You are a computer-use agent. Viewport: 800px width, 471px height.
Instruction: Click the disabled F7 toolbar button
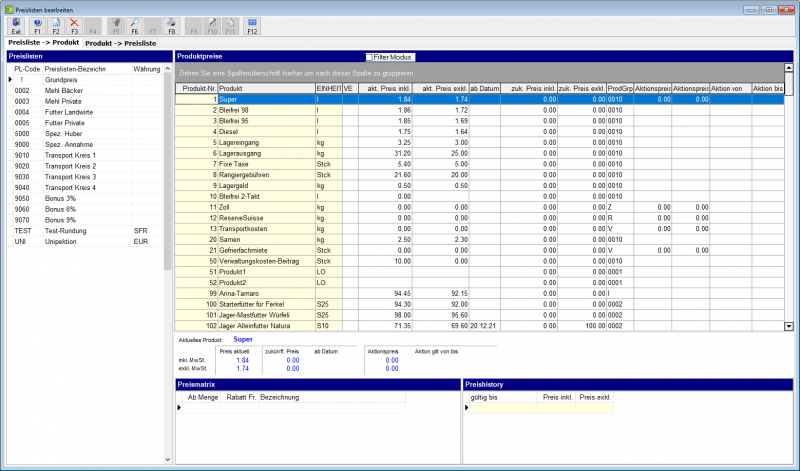pyautogui.click(x=153, y=26)
